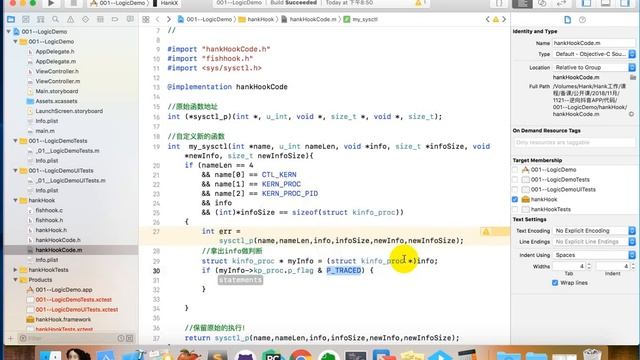The height and width of the screenshot is (360, 640).
Task: Open the Symbol navigator
Action: point(40,19)
